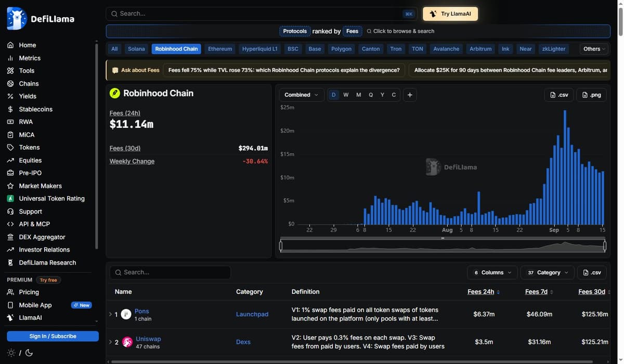The image size is (624, 364).
Task: Click the chart range slider left handle
Action: 281,245
